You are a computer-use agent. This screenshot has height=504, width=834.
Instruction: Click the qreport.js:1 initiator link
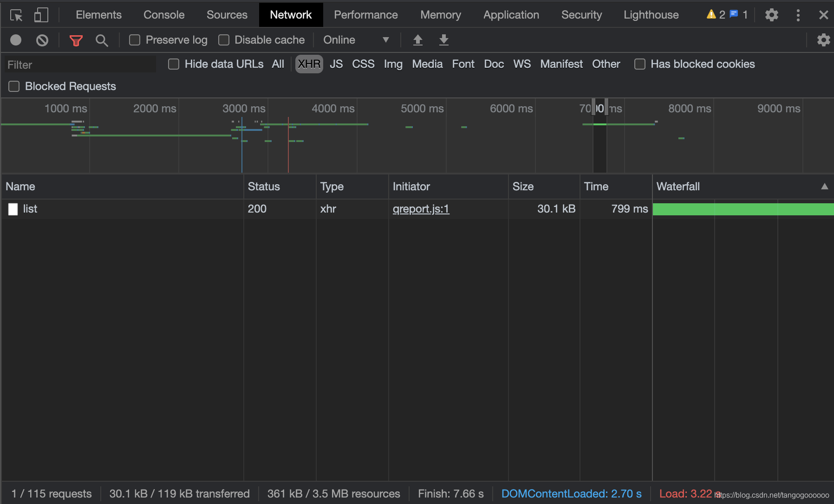point(421,209)
